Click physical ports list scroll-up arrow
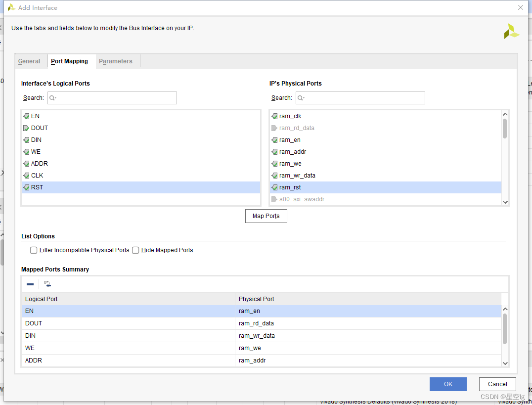This screenshot has width=532, height=405. 505,114
